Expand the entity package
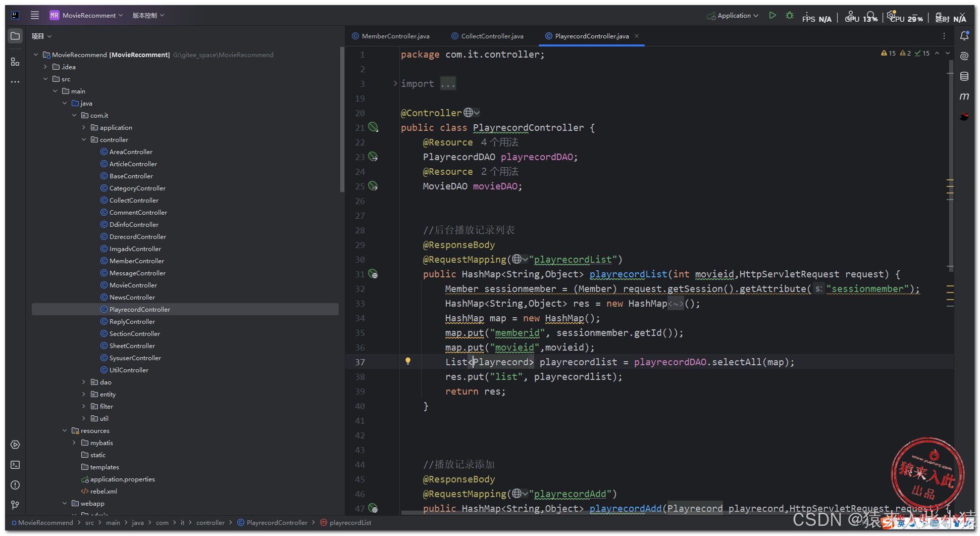This screenshot has height=536, width=980. 84,394
